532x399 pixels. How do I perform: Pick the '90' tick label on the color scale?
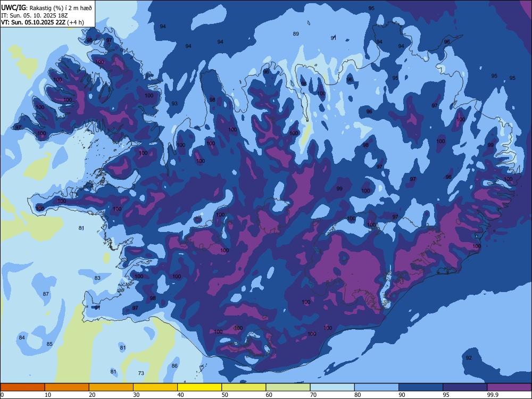click(x=402, y=395)
